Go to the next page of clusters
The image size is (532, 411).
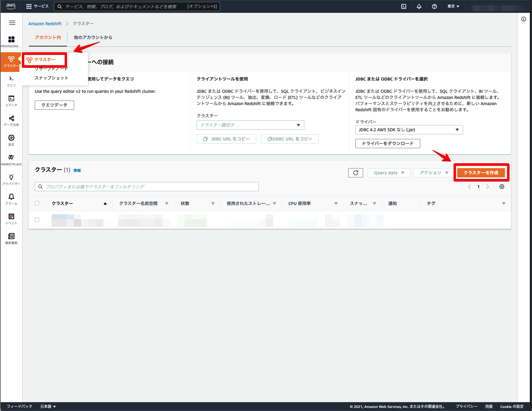(487, 187)
